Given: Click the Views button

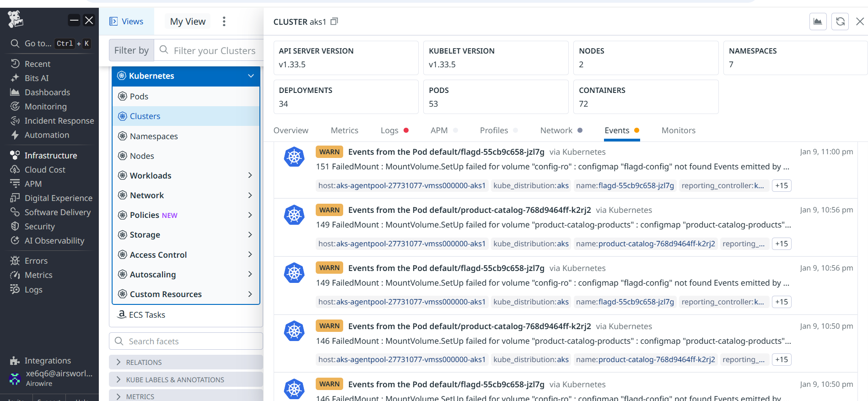Looking at the screenshot, I should pos(126,22).
